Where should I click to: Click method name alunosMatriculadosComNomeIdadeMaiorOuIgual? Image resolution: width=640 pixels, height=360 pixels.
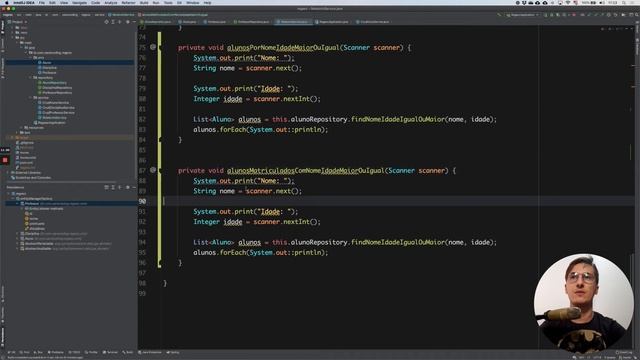305,171
